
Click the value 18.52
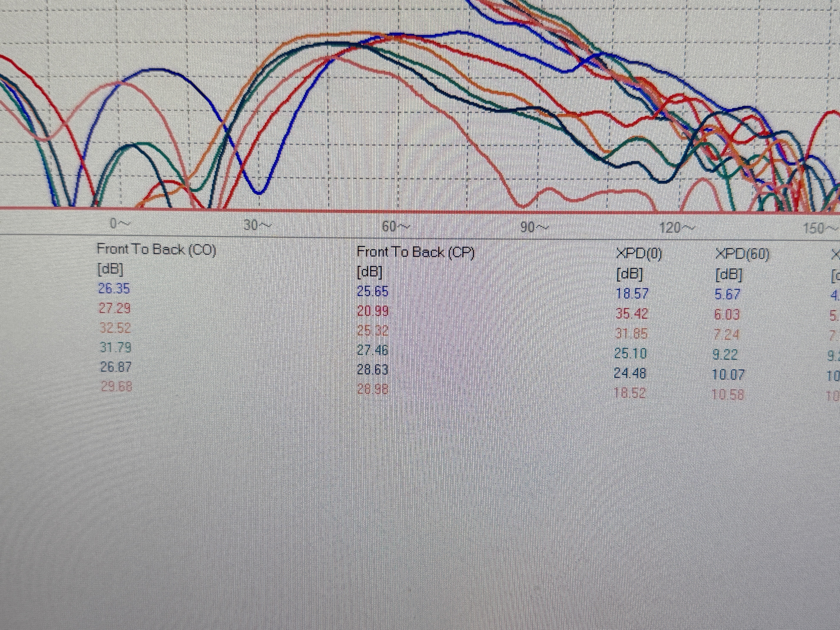(x=630, y=393)
